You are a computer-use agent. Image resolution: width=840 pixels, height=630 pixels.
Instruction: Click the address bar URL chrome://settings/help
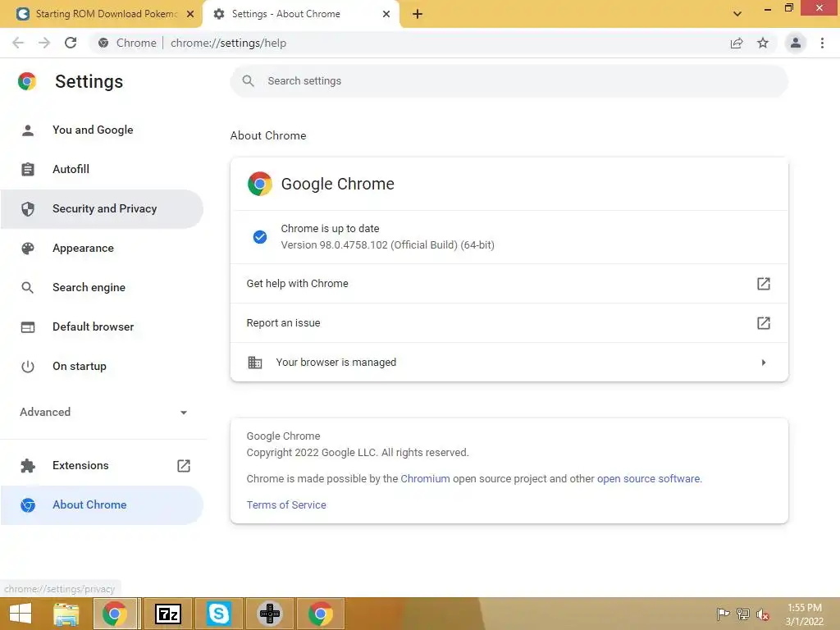tap(228, 43)
